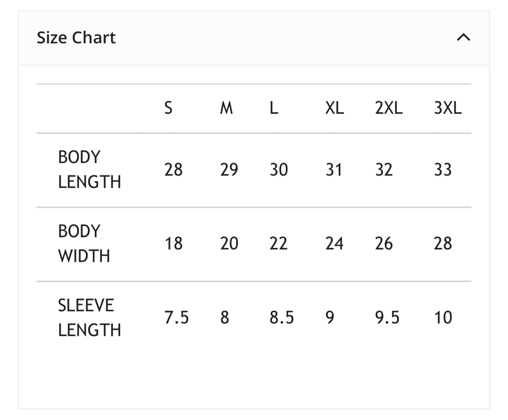Click the Size Chart heading text

pyautogui.click(x=76, y=38)
